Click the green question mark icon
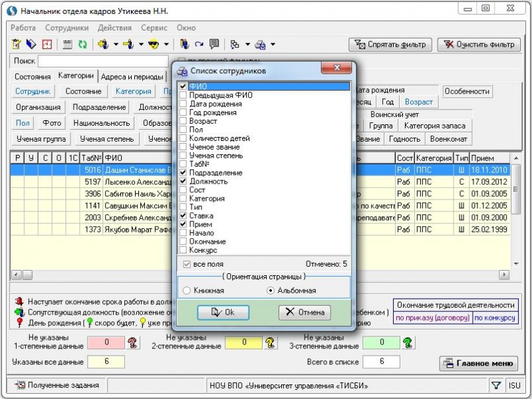 pyautogui.click(x=408, y=342)
